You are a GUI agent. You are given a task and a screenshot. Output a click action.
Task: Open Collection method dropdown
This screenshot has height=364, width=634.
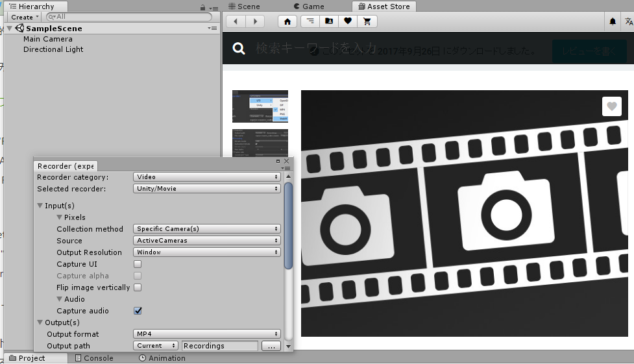click(x=206, y=229)
